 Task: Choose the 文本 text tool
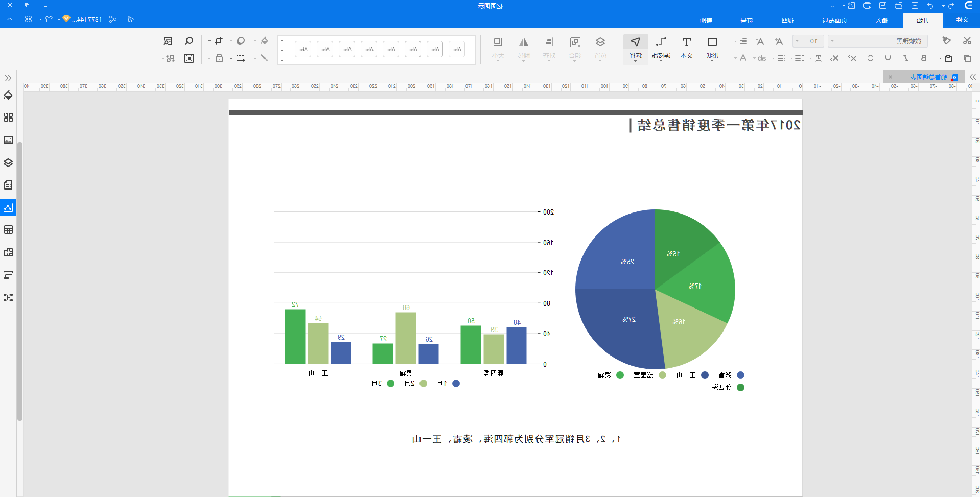coord(687,49)
